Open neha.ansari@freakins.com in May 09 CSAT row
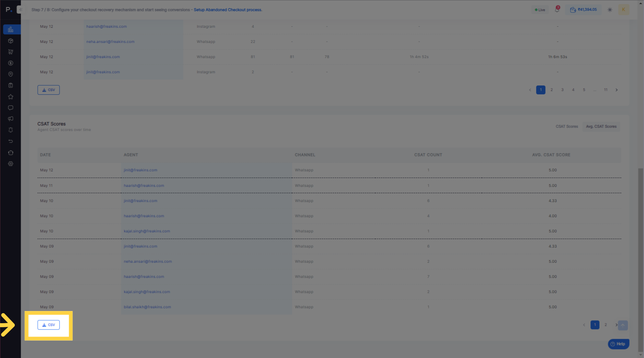The image size is (644, 358). click(x=148, y=262)
